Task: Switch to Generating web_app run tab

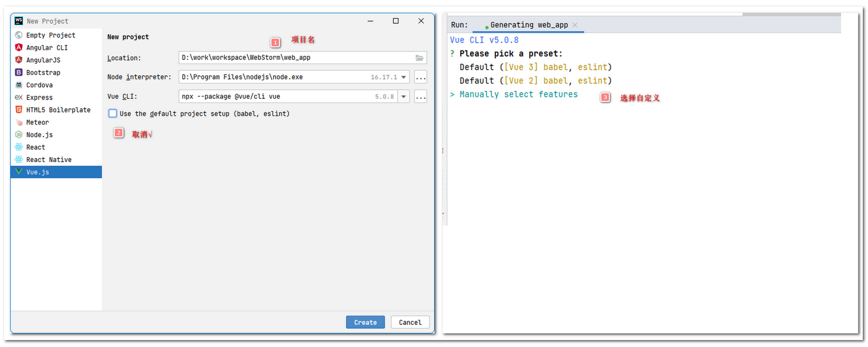Action: coord(529,25)
